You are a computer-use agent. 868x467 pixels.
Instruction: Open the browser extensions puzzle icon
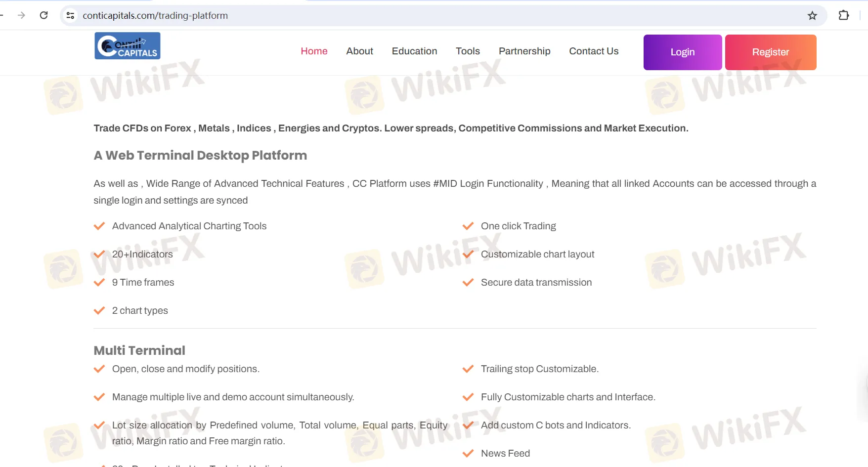click(844, 15)
